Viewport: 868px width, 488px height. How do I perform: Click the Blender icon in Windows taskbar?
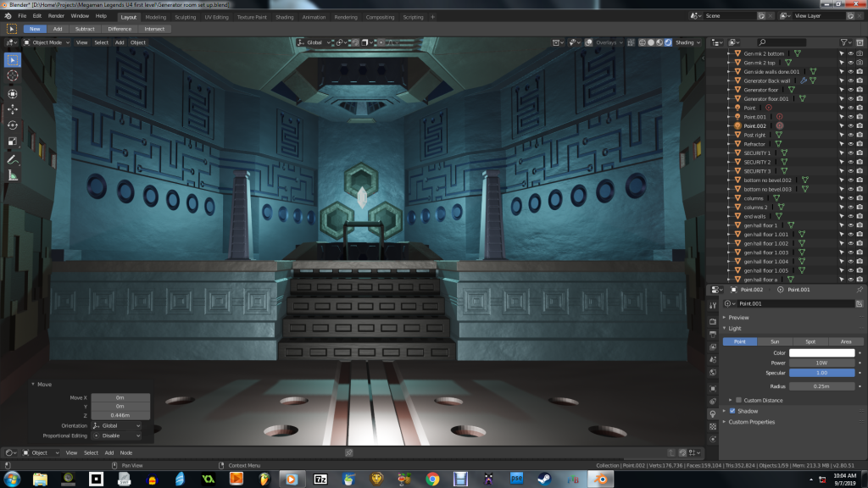pyautogui.click(x=601, y=480)
